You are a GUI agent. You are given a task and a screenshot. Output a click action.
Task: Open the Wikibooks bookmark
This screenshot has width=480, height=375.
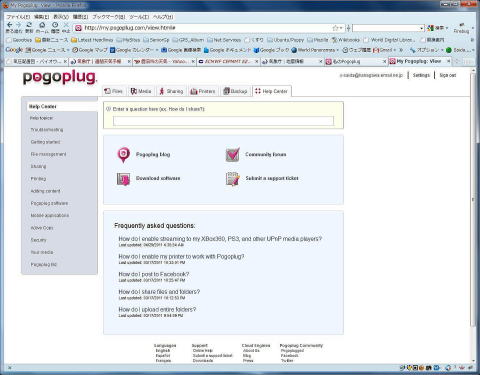coord(345,40)
